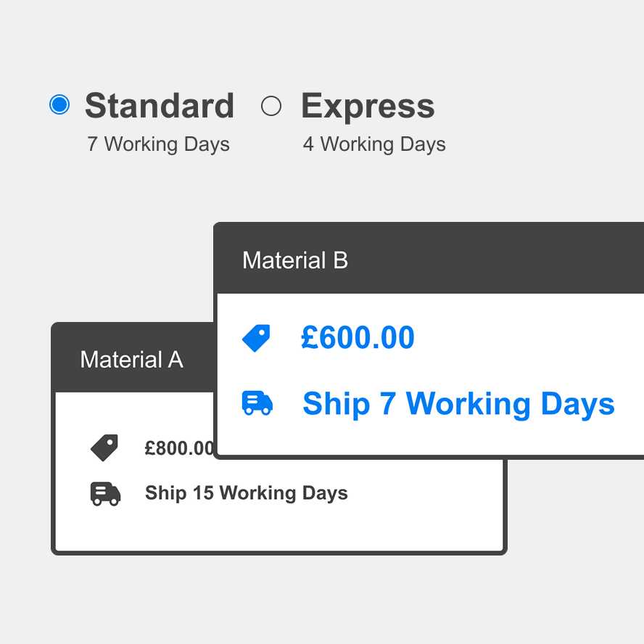Click the blue delivery truck icon
This screenshot has width=644, height=644.
[257, 403]
